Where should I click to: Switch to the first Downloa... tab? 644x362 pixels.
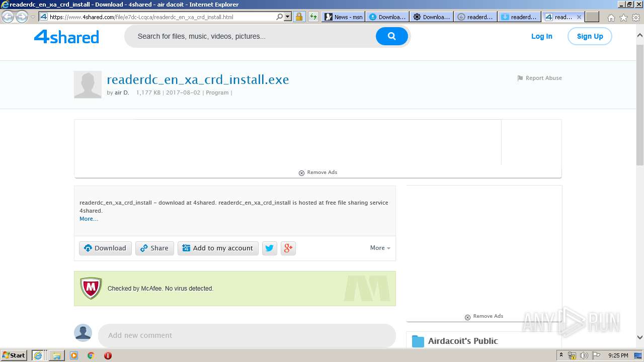coord(387,17)
